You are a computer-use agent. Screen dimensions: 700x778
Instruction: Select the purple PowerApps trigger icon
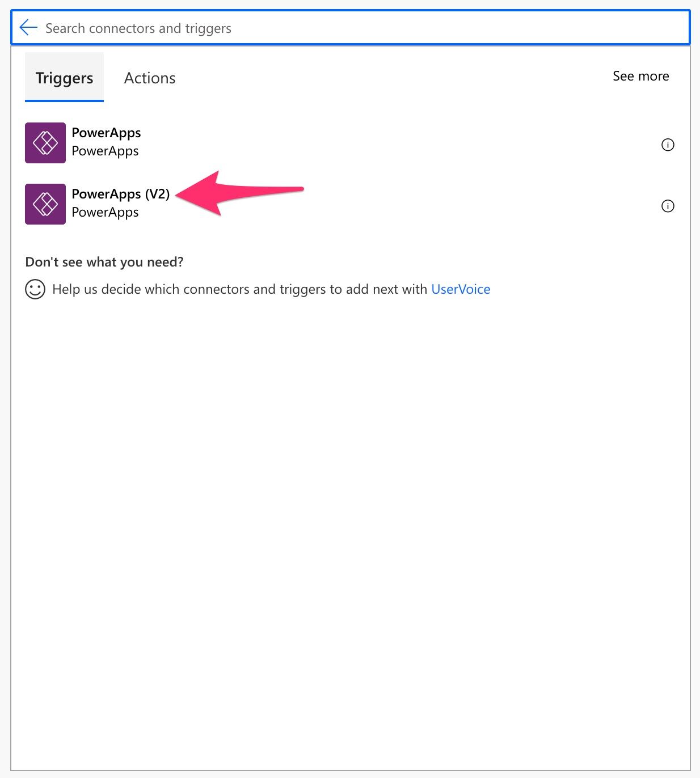point(45,143)
